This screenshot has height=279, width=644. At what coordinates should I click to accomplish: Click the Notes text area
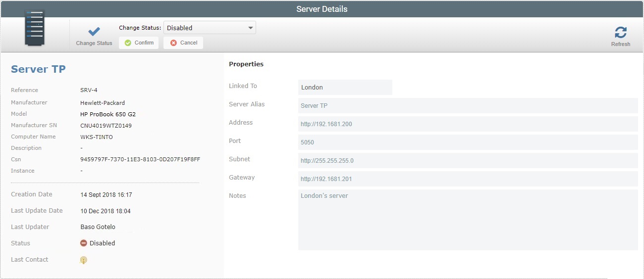click(468, 220)
